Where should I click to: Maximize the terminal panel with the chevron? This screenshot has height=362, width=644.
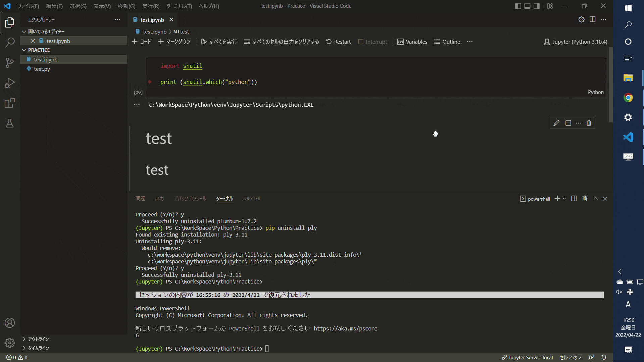596,198
